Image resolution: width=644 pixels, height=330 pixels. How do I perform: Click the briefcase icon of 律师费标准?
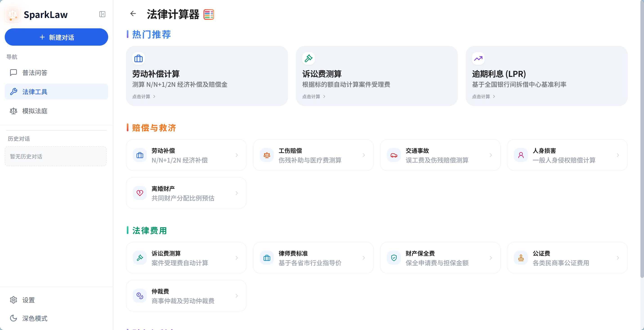(x=267, y=258)
